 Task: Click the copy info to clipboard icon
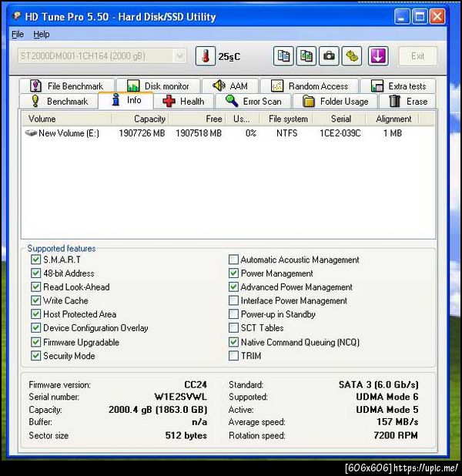(283, 56)
